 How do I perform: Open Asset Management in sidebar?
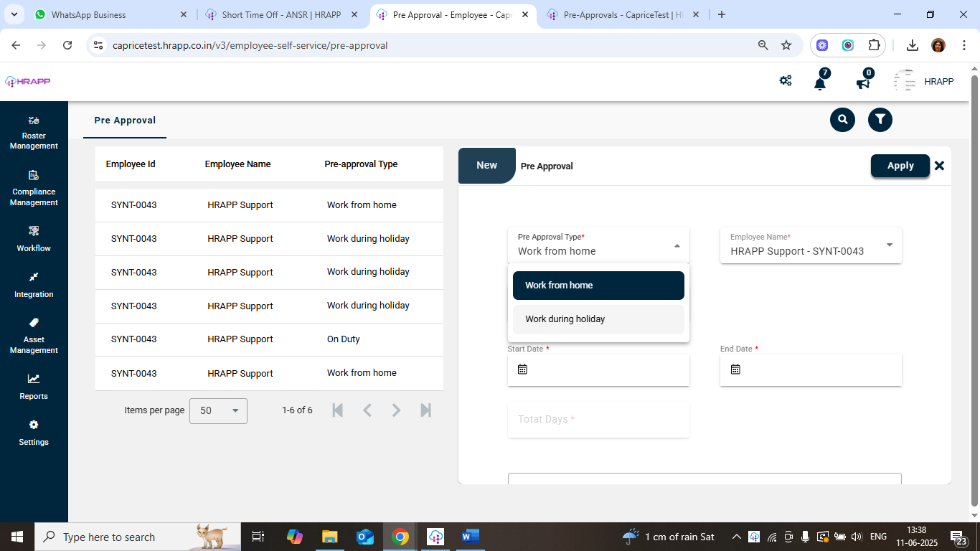pos(34,336)
